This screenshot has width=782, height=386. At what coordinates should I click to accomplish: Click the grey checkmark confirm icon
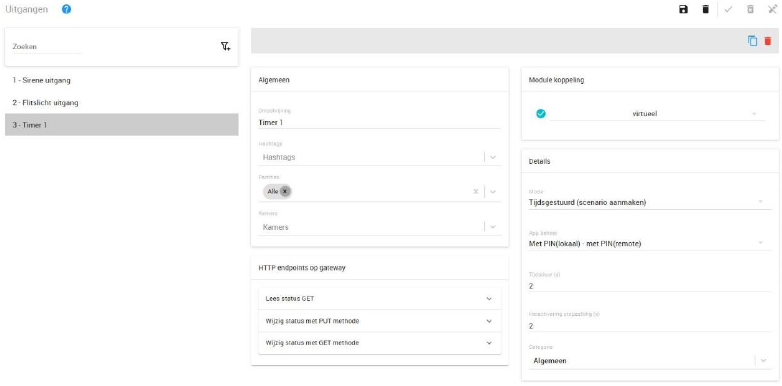(728, 9)
